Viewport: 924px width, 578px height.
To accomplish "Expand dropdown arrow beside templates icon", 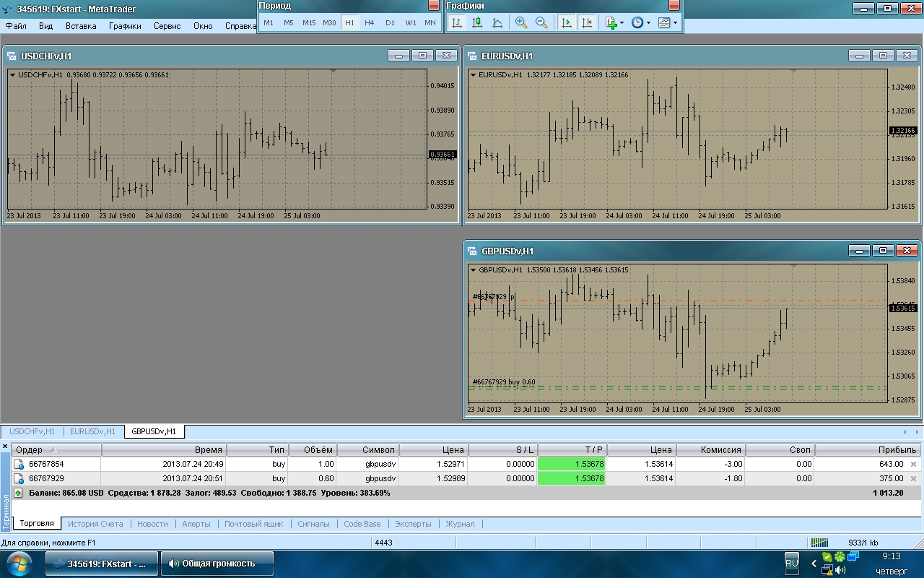I will click(x=676, y=22).
